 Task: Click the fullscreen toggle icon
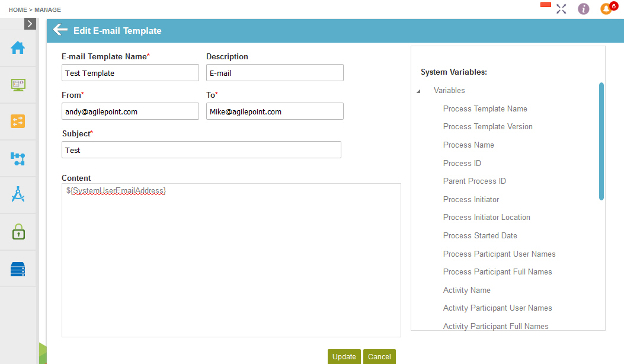coord(561,9)
